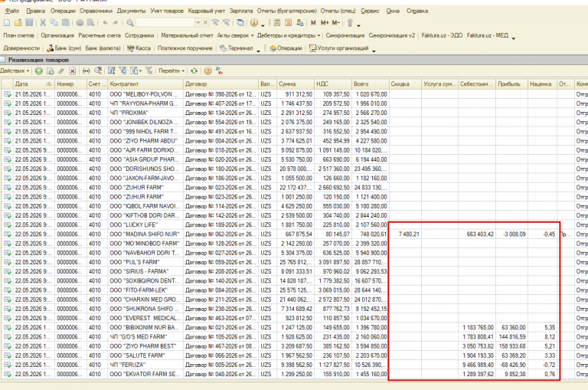Open the filter history dropdown arrow
Image resolution: width=588 pixels, height=390 pixels.
coord(140,70)
